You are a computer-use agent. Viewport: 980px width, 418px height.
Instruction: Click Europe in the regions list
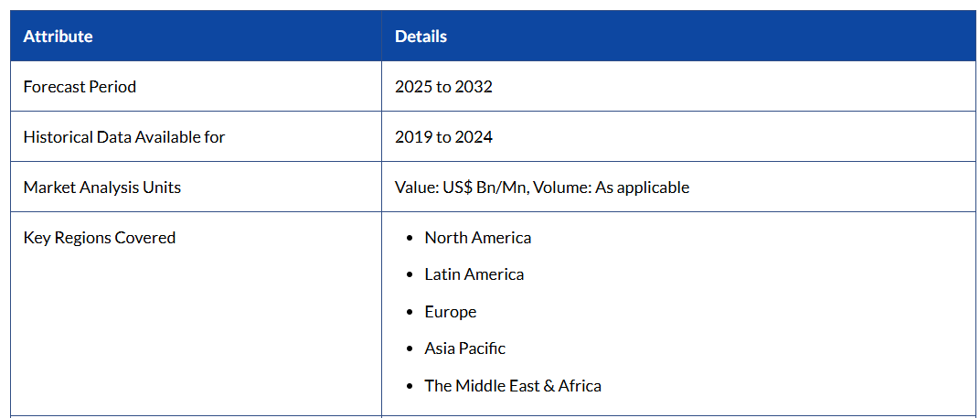450,312
